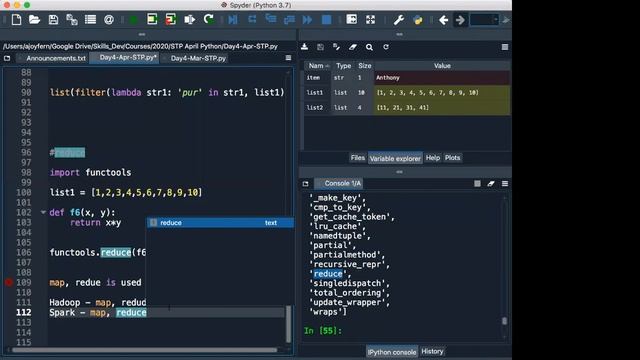Toggle fullscreen mode icon
The width and height of the screenshot is (640, 360).
click(370, 20)
